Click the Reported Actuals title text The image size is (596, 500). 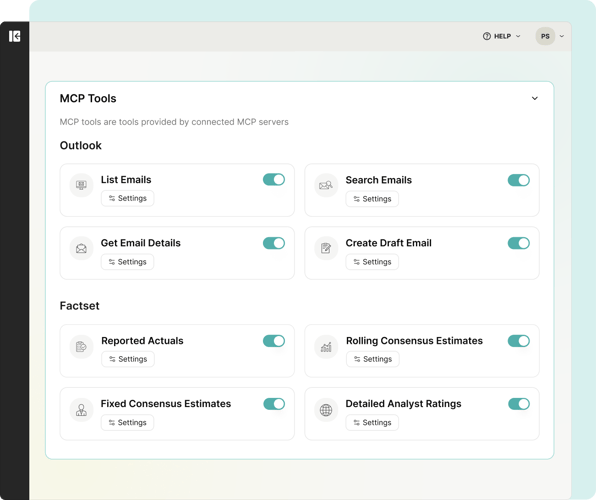point(142,341)
